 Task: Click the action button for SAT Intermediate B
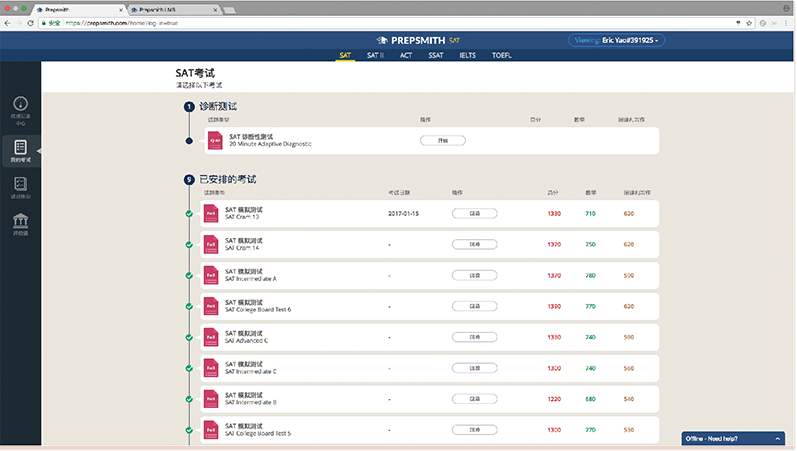pyautogui.click(x=475, y=399)
